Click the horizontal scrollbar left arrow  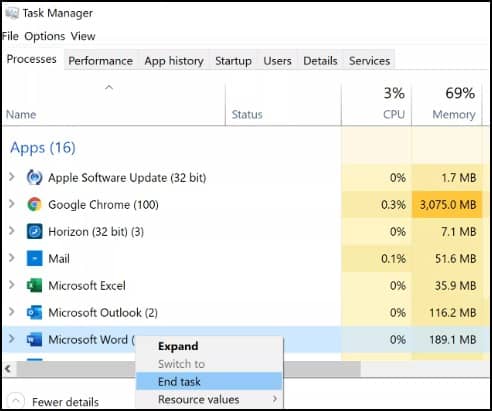[x=8, y=369]
